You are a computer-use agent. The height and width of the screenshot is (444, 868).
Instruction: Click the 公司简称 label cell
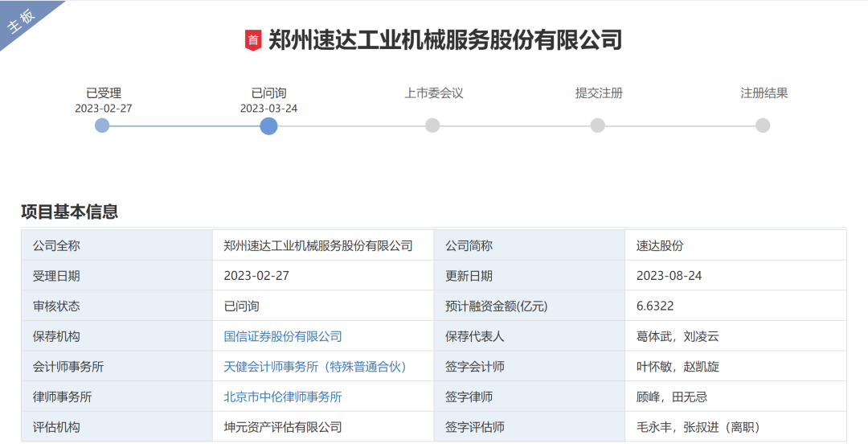530,245
